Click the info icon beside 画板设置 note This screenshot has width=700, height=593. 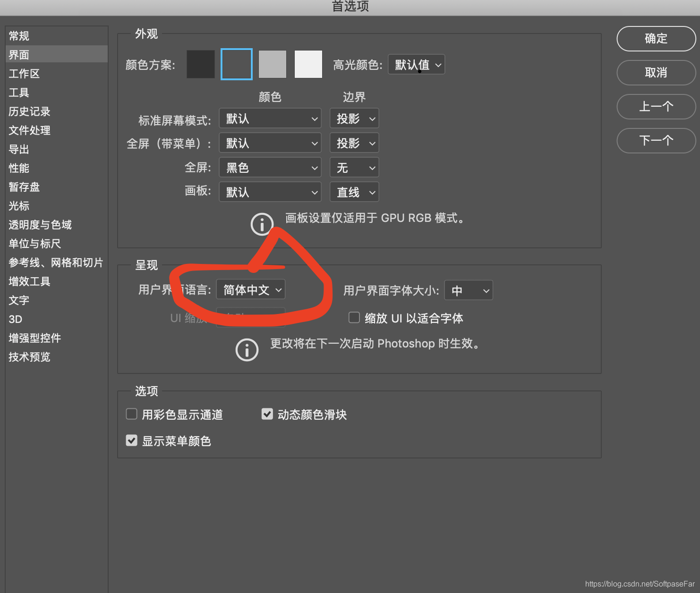(262, 224)
